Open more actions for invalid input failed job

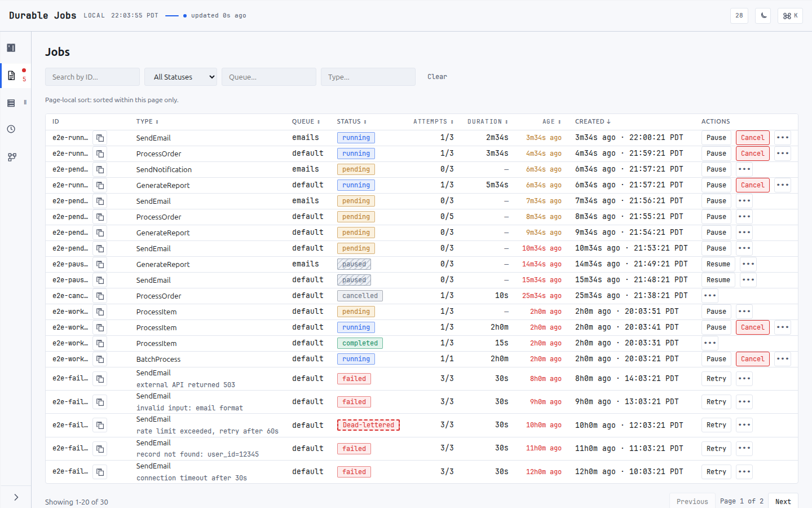tap(744, 402)
